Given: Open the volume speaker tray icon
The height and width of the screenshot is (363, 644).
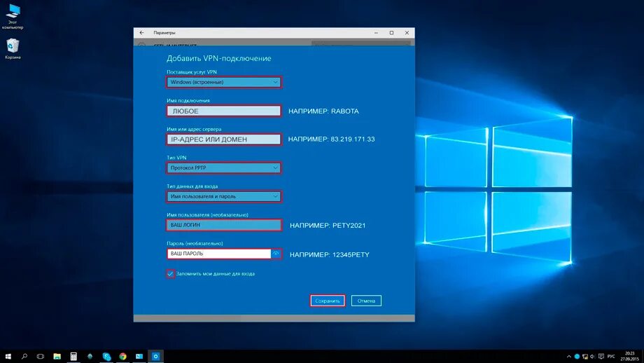Looking at the screenshot, I should pyautogui.click(x=593, y=357).
